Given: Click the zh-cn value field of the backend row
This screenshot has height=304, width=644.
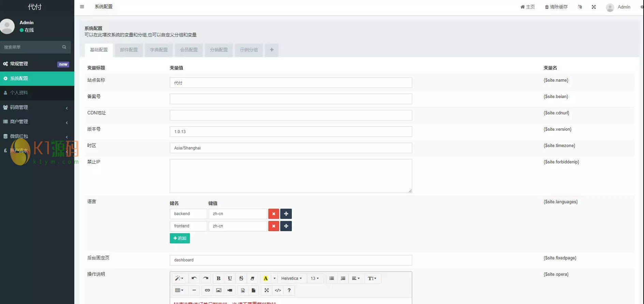Looking at the screenshot, I should [238, 214].
